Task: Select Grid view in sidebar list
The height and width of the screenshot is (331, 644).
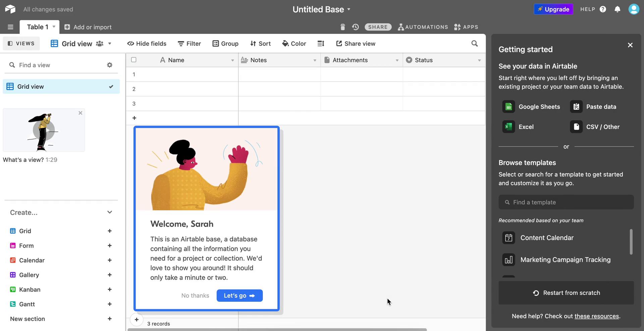Action: (61, 87)
